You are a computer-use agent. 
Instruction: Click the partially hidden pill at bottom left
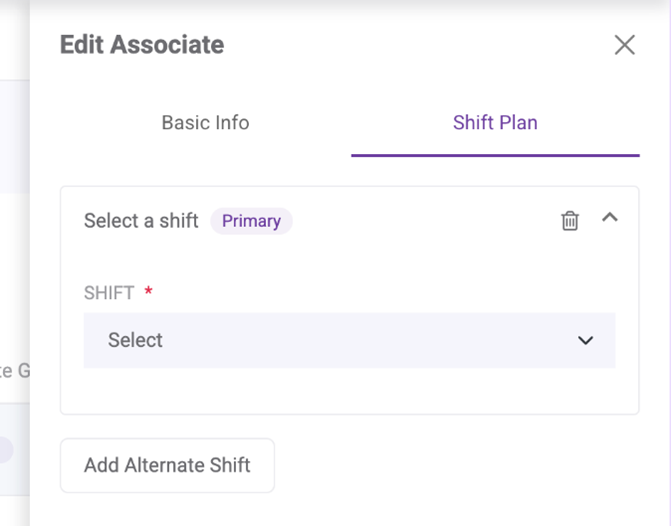(x=6, y=450)
